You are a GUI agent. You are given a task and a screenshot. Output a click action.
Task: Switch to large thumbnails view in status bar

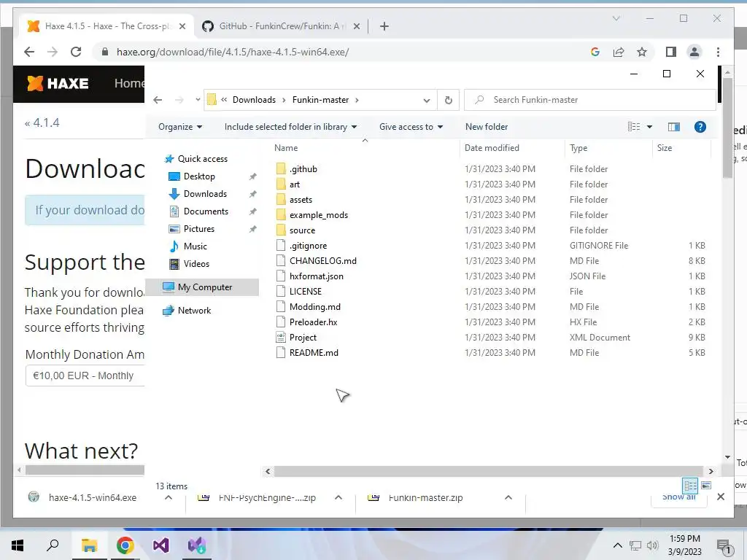(x=706, y=485)
